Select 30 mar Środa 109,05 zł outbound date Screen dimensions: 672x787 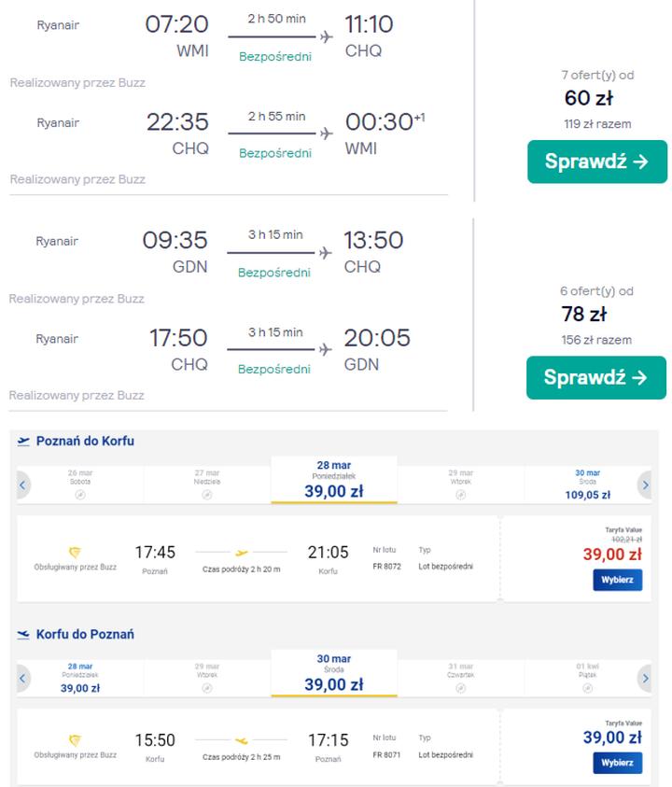[x=587, y=485]
